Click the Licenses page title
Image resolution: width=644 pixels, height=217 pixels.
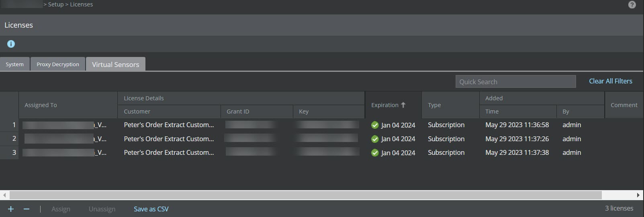pyautogui.click(x=18, y=25)
